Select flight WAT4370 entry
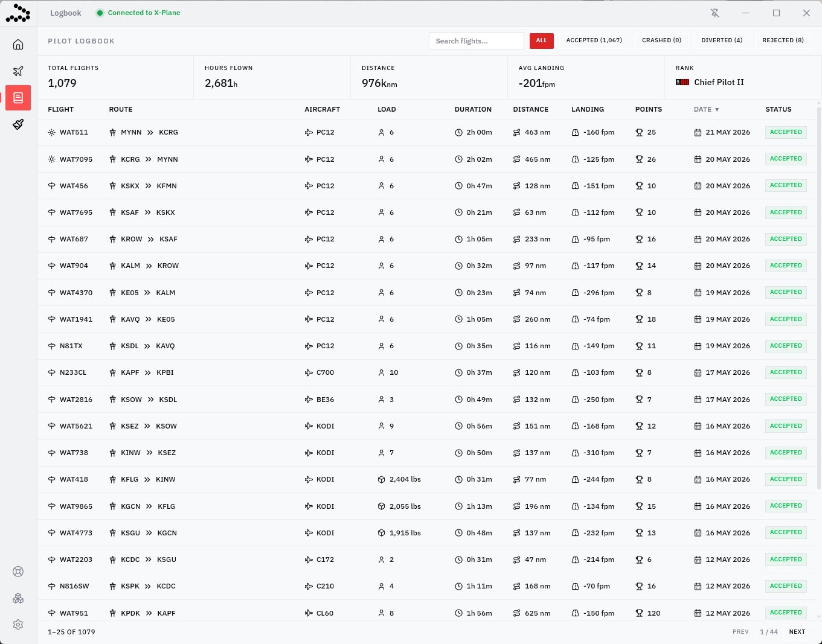The height and width of the screenshot is (644, 822). (x=426, y=293)
